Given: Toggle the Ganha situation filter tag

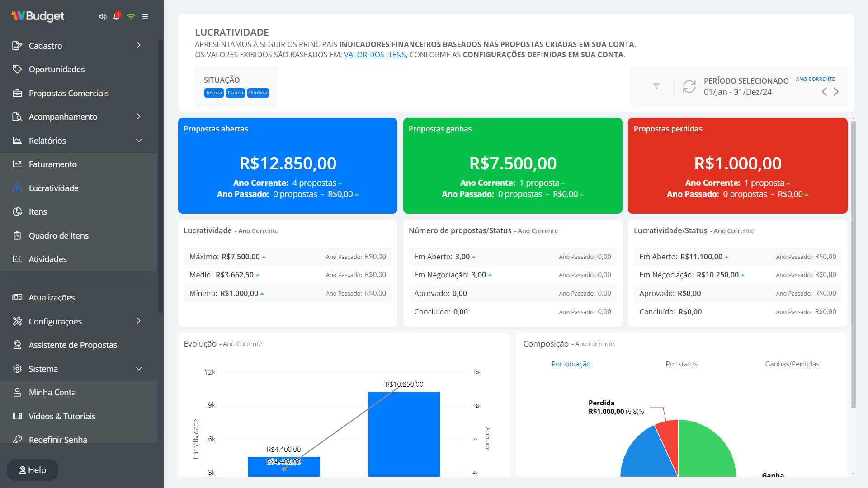Looking at the screenshot, I should 235,93.
